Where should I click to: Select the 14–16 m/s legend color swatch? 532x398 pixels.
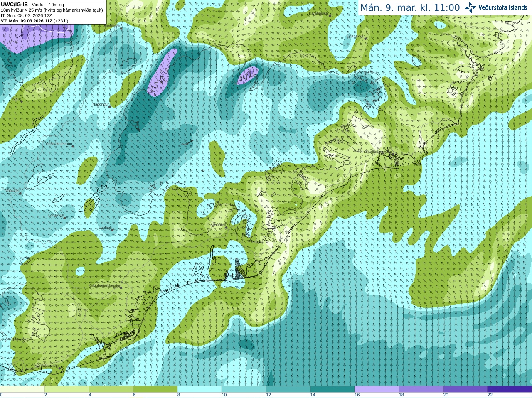point(332,389)
